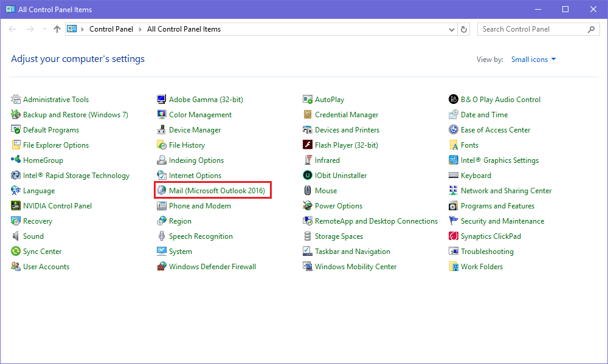Screen dimensions: 608x364
Task: Click the Fonts icon
Action: (x=454, y=145)
